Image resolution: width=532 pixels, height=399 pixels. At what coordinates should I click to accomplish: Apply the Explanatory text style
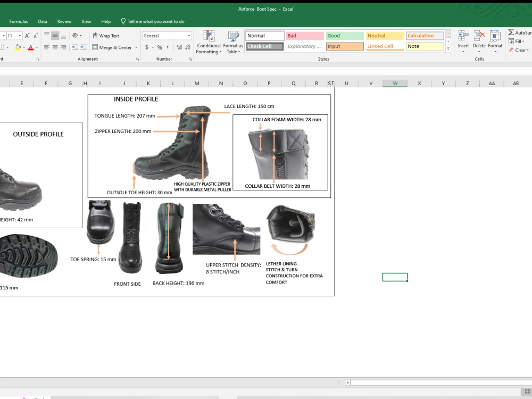(x=305, y=46)
